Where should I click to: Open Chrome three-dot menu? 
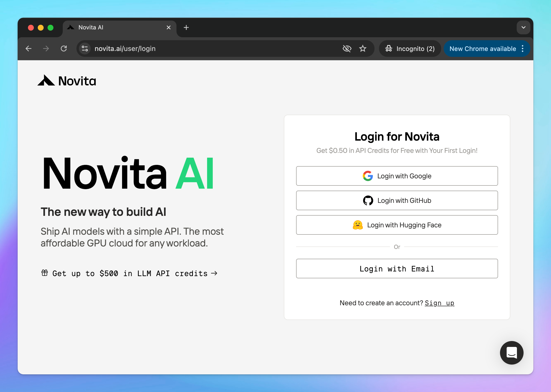[x=523, y=49]
